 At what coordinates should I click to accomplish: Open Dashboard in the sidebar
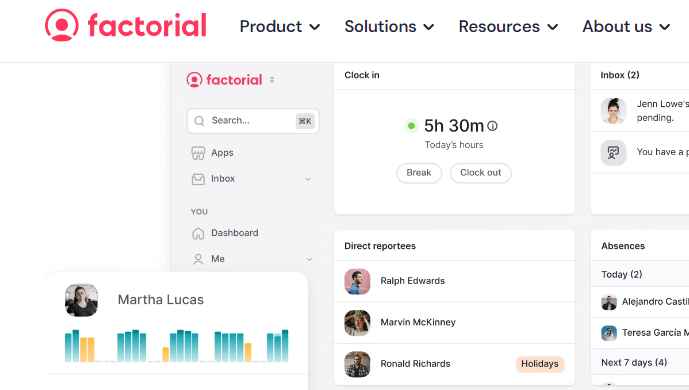tap(235, 233)
